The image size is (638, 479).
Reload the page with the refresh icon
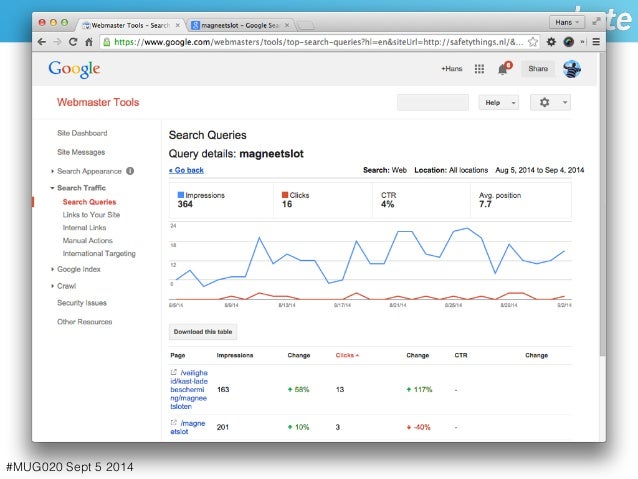(x=73, y=42)
